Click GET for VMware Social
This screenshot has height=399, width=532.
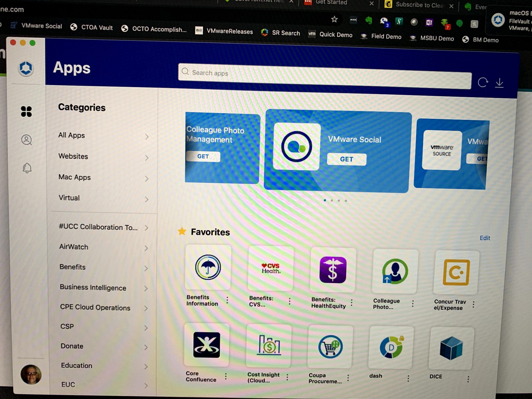(347, 159)
